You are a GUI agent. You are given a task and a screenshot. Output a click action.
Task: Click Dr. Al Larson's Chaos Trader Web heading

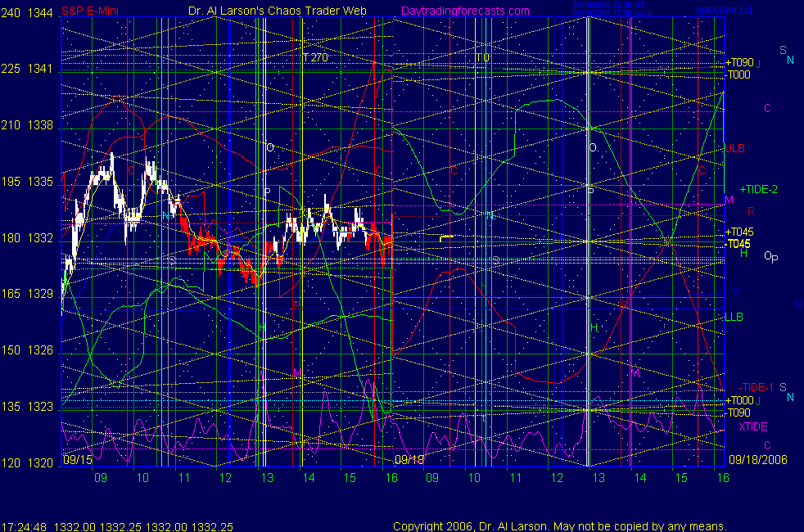278,11
